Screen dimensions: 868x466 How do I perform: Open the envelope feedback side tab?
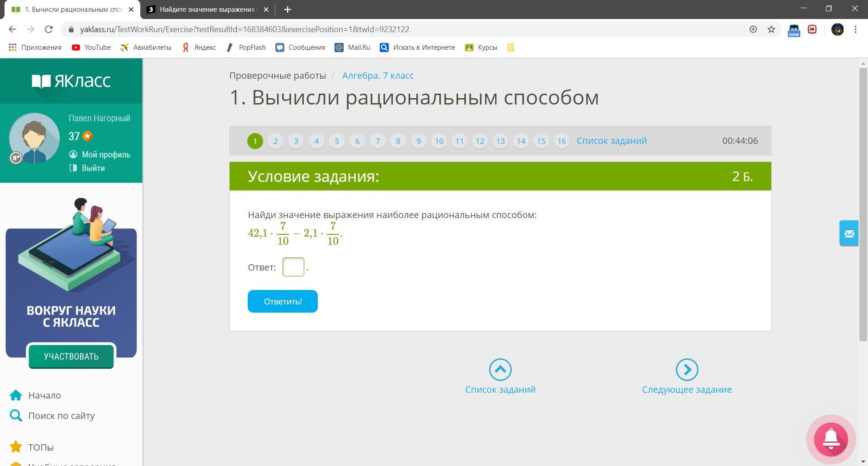[849, 233]
